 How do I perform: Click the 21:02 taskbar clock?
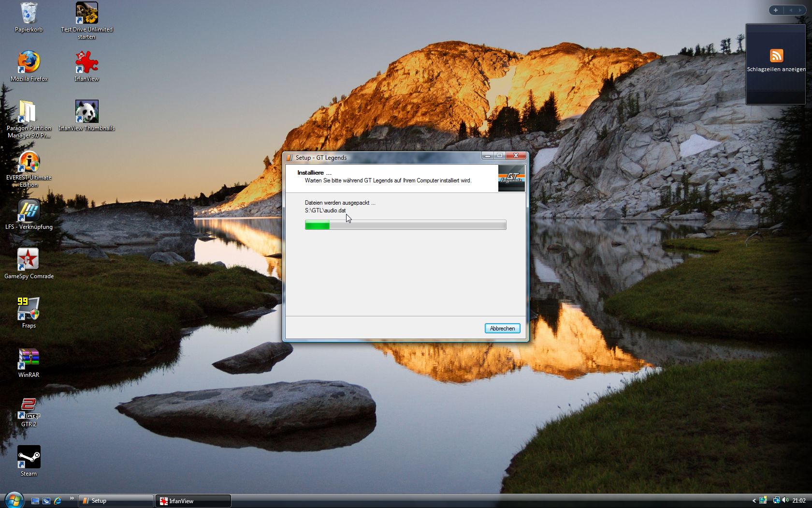[x=799, y=501]
